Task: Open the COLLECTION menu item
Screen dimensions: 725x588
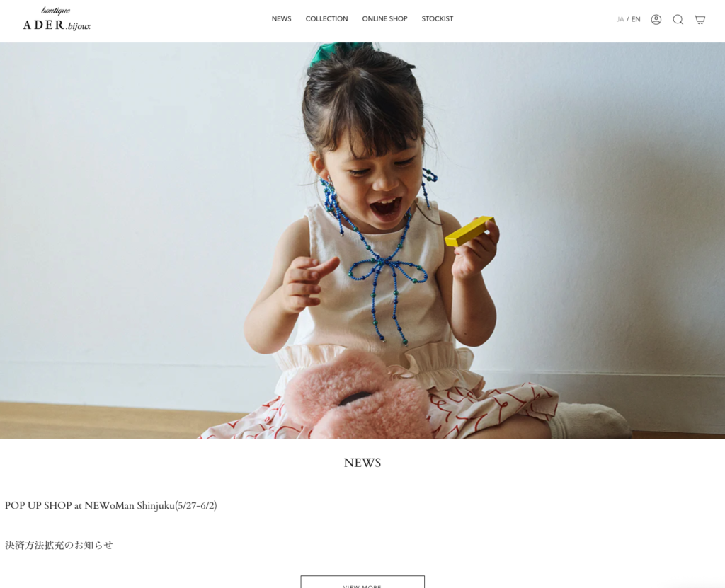Action: point(326,19)
